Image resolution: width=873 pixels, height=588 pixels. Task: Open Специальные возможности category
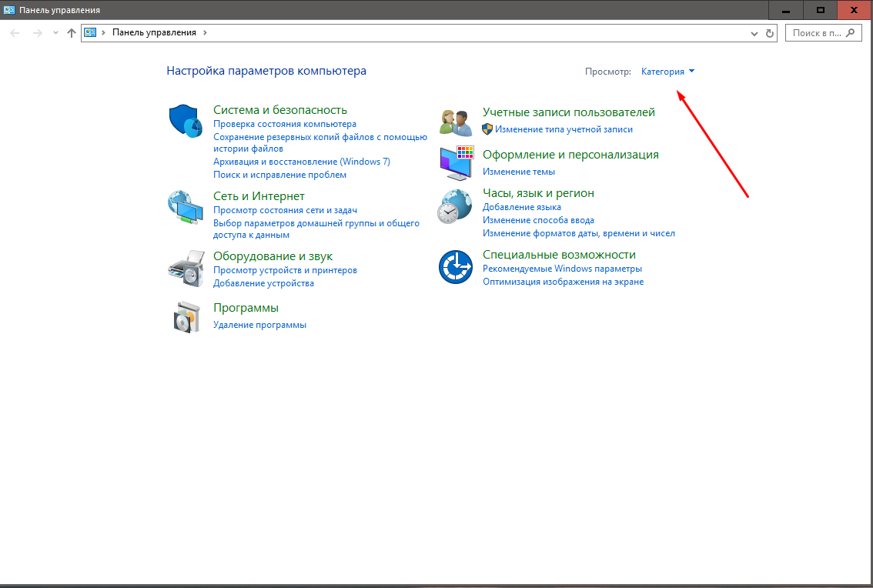pos(559,255)
